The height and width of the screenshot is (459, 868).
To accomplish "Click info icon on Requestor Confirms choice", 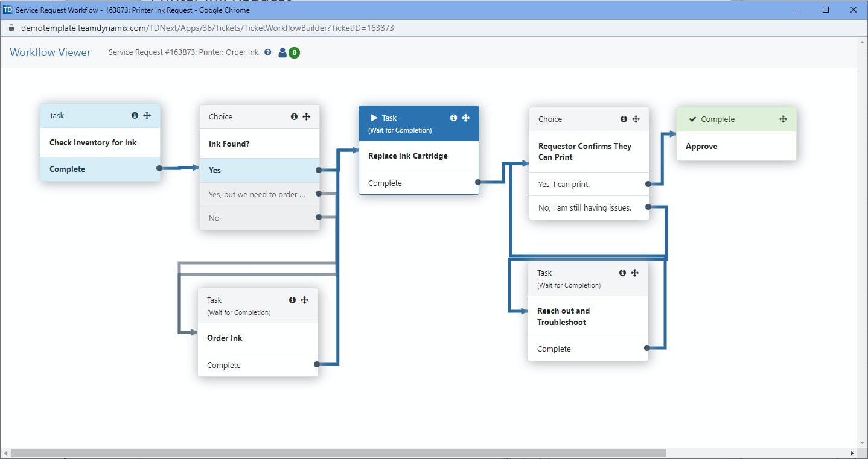I will (x=624, y=119).
